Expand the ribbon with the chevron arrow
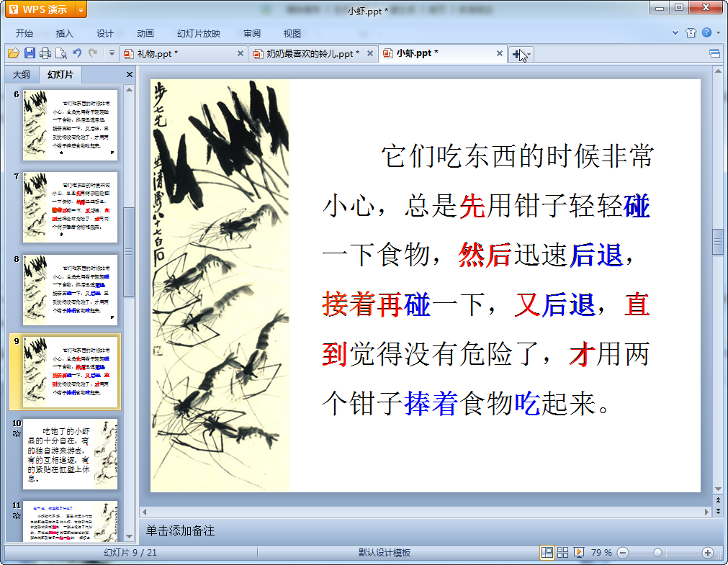Viewport: 728px width, 565px height. [675, 33]
